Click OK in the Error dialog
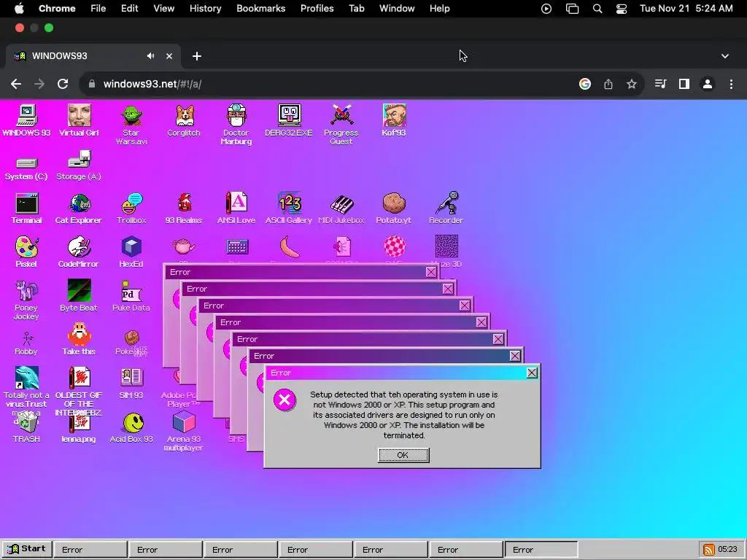This screenshot has width=747, height=560. (403, 455)
